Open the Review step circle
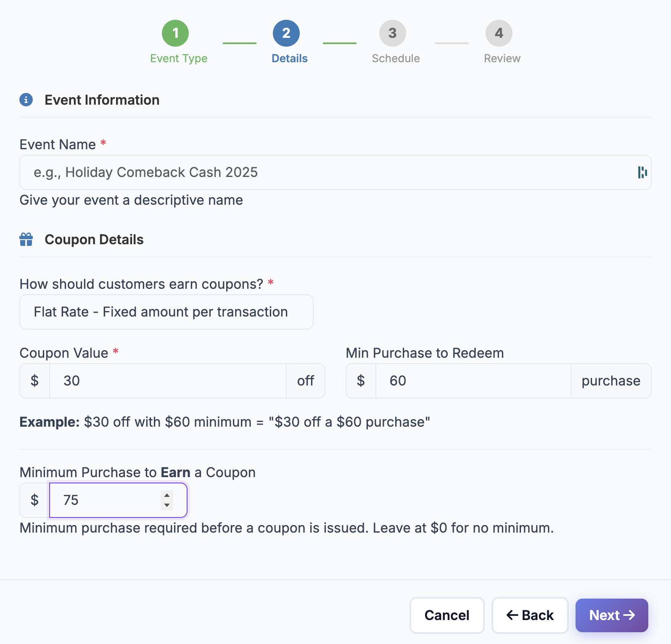671x644 pixels. tap(499, 33)
